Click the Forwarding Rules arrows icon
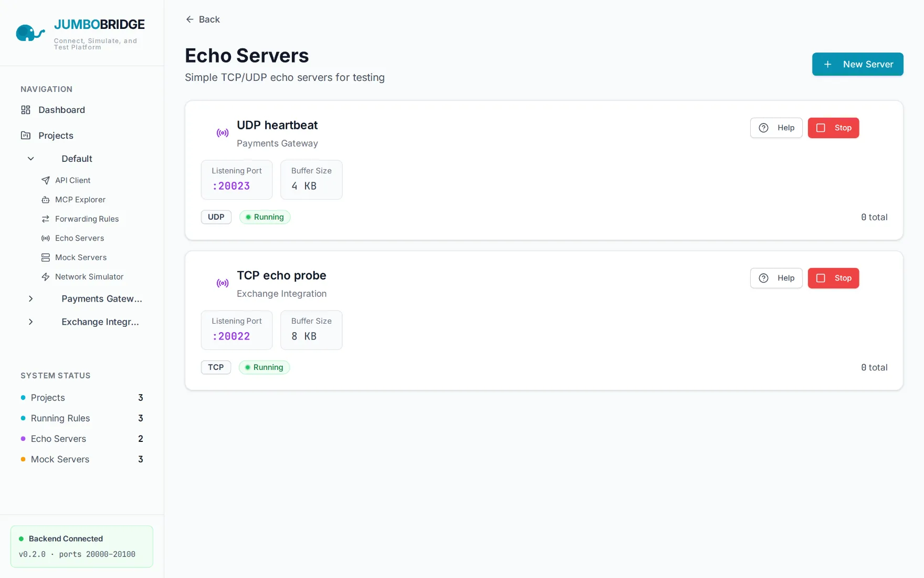The image size is (924, 578). click(x=46, y=219)
